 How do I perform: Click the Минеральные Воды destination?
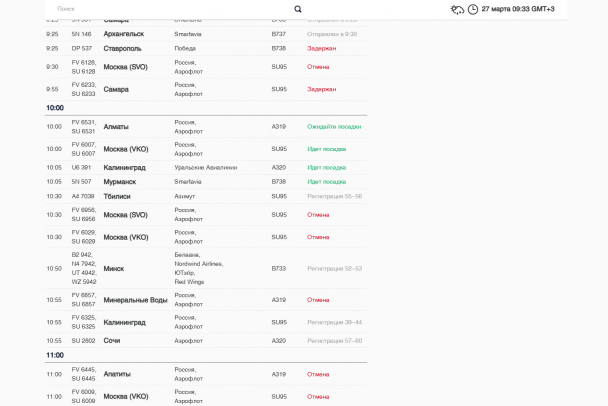tap(135, 300)
